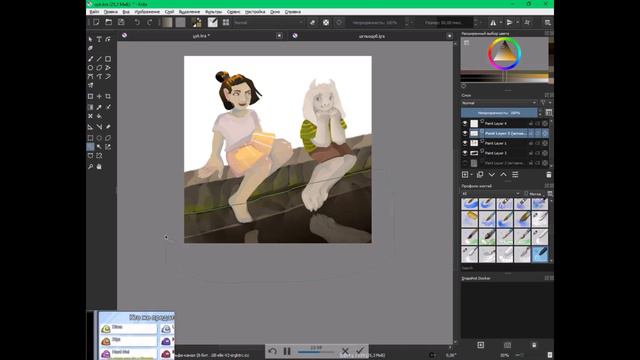This screenshot has width=640, height=360.
Task: Create a new document from the toolbar
Action: click(x=96, y=22)
